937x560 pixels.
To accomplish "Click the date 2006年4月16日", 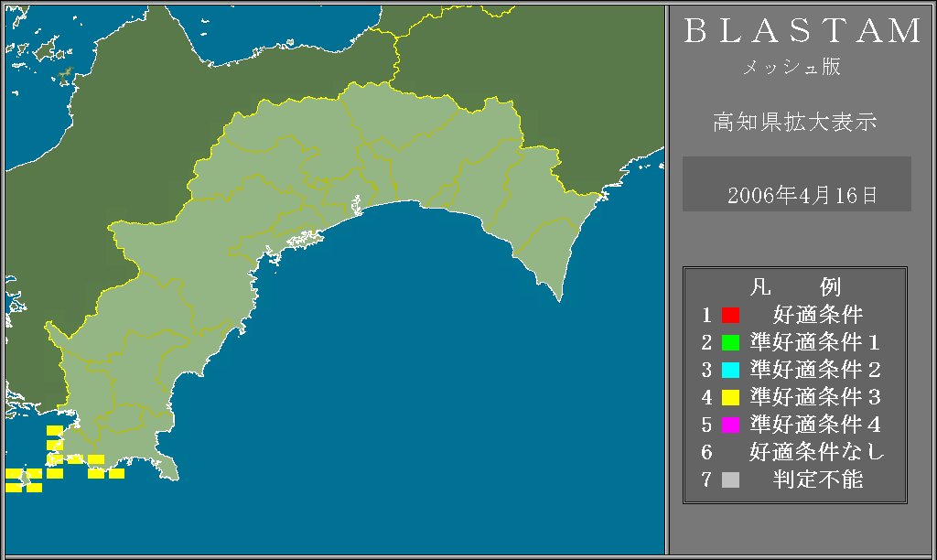I will 802,196.
